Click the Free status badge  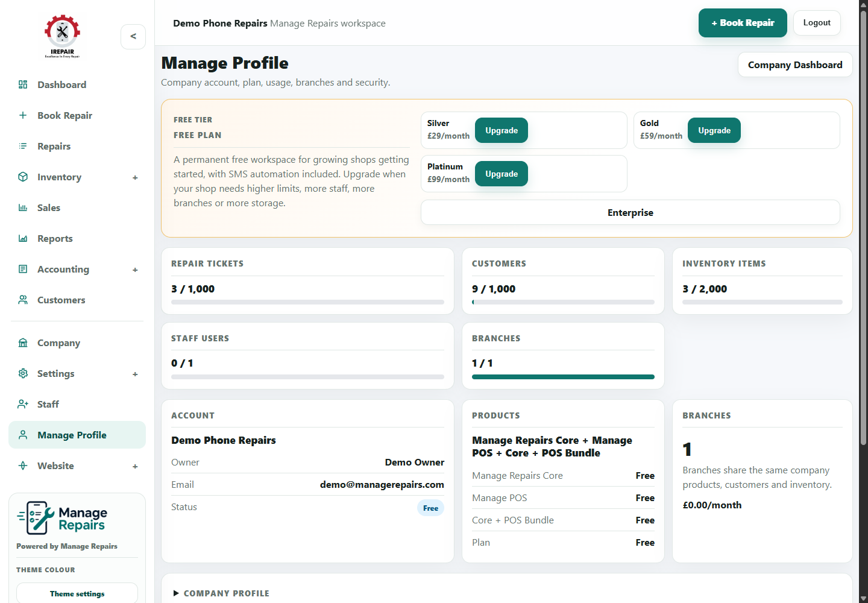click(x=430, y=508)
